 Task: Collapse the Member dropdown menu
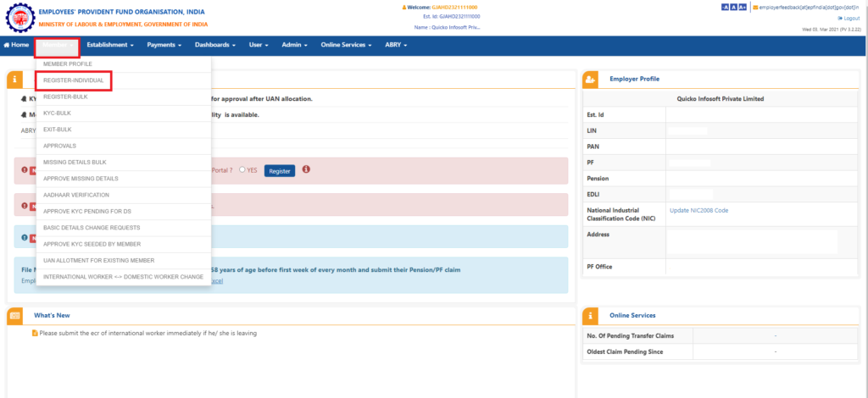(58, 47)
